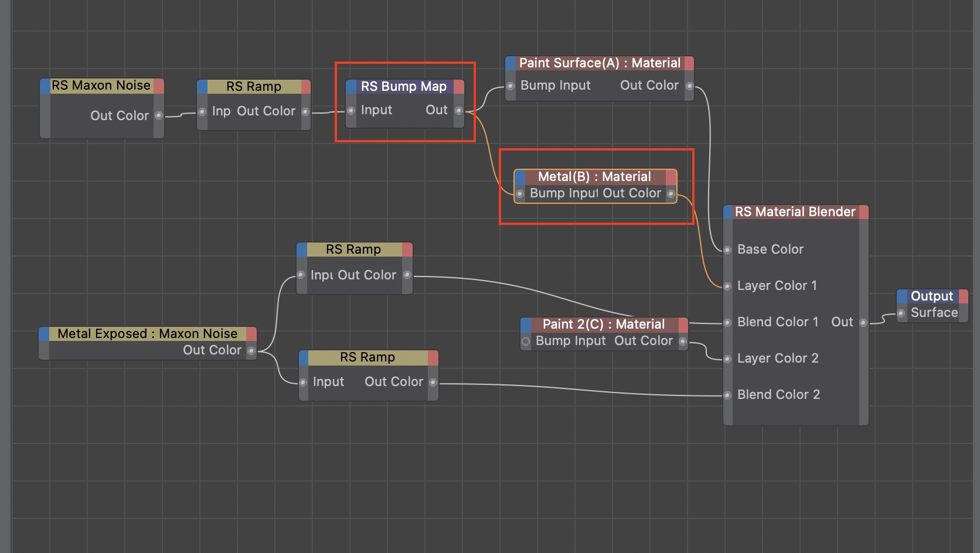Click the Out port of RS Bump Map
Image resolution: width=980 pixels, height=553 pixels.
click(458, 111)
